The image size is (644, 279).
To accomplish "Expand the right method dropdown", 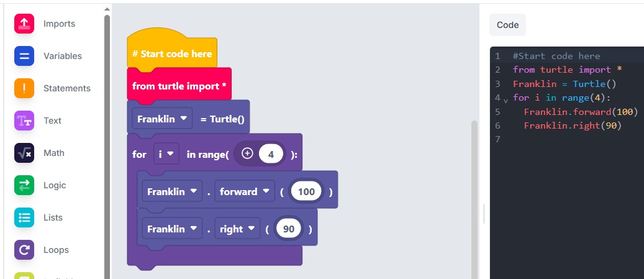I will coord(237,229).
